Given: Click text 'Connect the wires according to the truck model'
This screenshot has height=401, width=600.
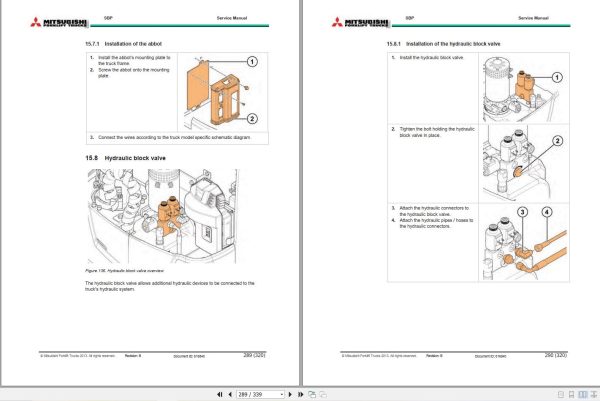Looking at the screenshot, I should tap(174, 137).
